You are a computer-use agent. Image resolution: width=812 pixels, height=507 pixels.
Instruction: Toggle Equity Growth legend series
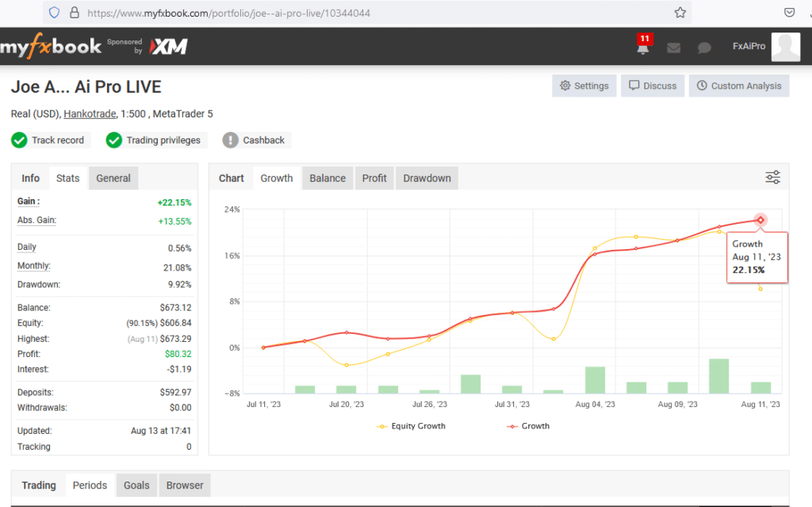point(412,426)
